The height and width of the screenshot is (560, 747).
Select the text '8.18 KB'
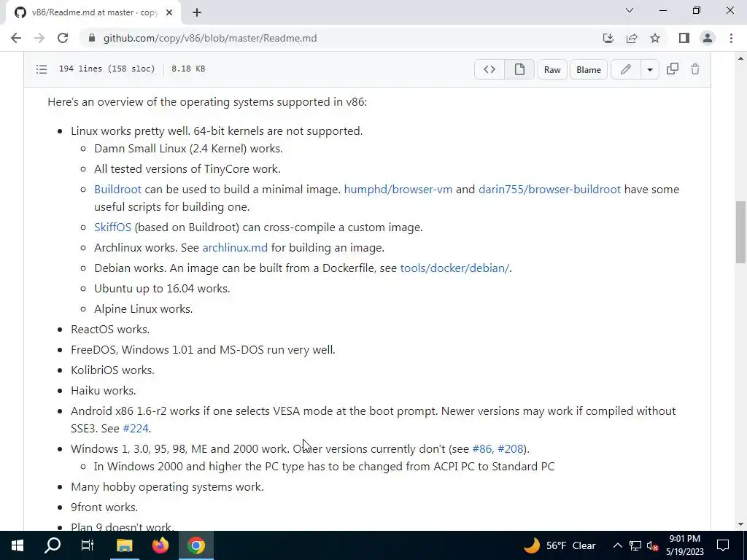[188, 69]
